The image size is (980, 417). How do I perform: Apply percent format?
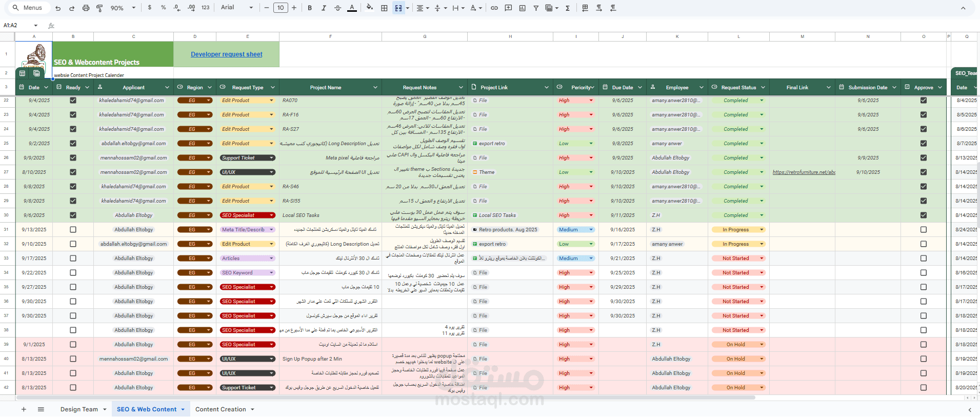[163, 8]
